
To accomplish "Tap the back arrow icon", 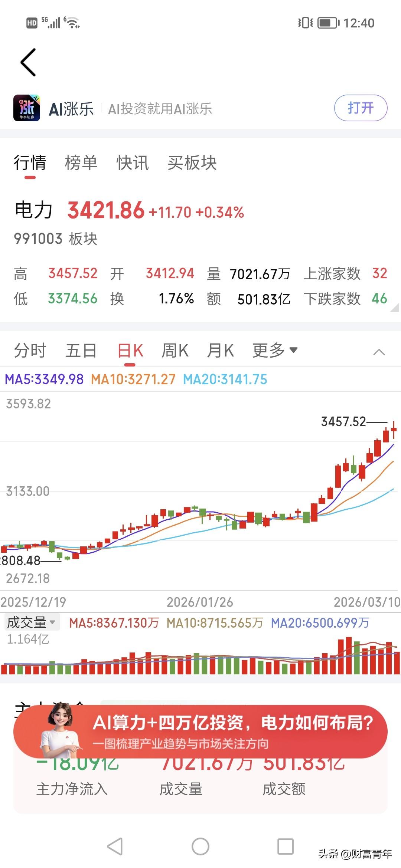I will click(x=28, y=62).
